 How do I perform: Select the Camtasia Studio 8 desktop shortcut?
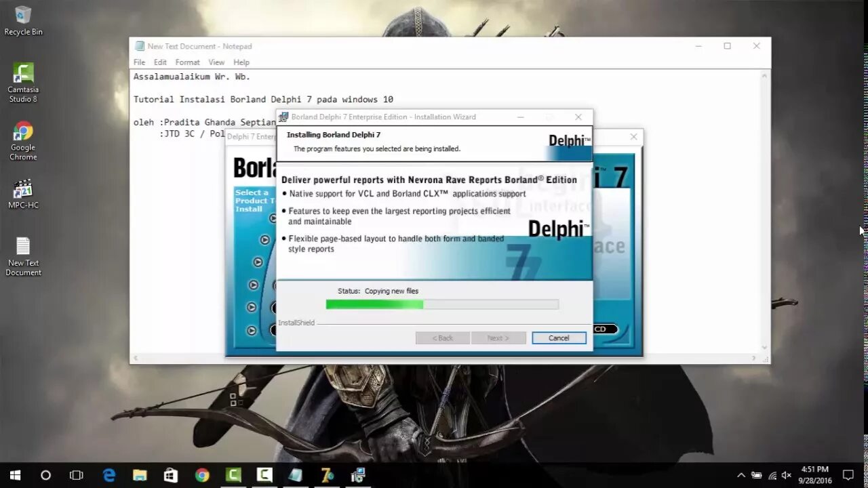coord(23,83)
